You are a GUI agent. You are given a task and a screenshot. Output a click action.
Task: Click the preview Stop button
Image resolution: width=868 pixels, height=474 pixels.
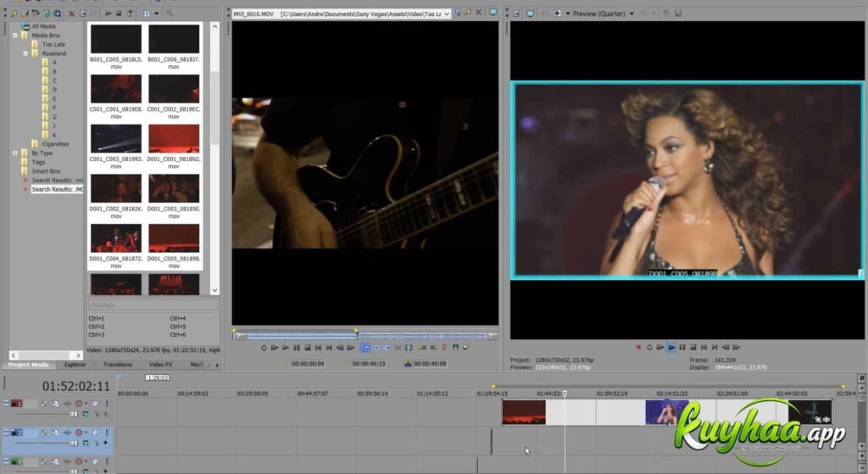point(693,348)
